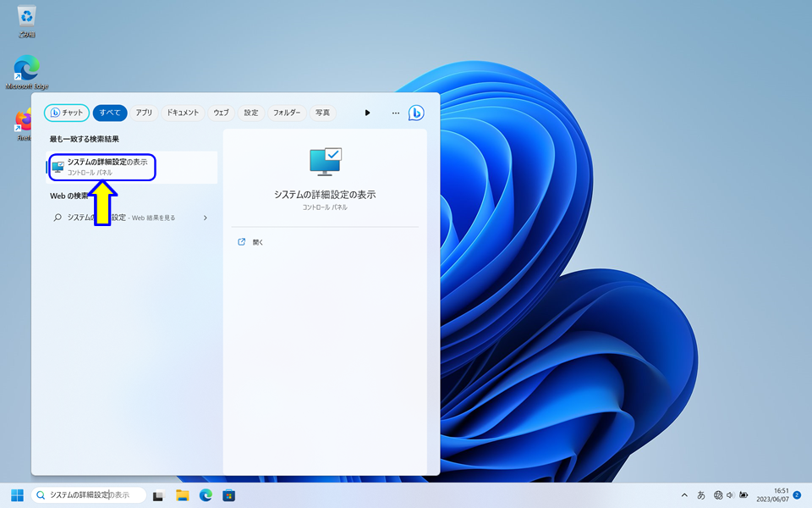Launch Microsoft Edge from the desktop shortcut
This screenshot has width=812, height=508.
pyautogui.click(x=26, y=72)
